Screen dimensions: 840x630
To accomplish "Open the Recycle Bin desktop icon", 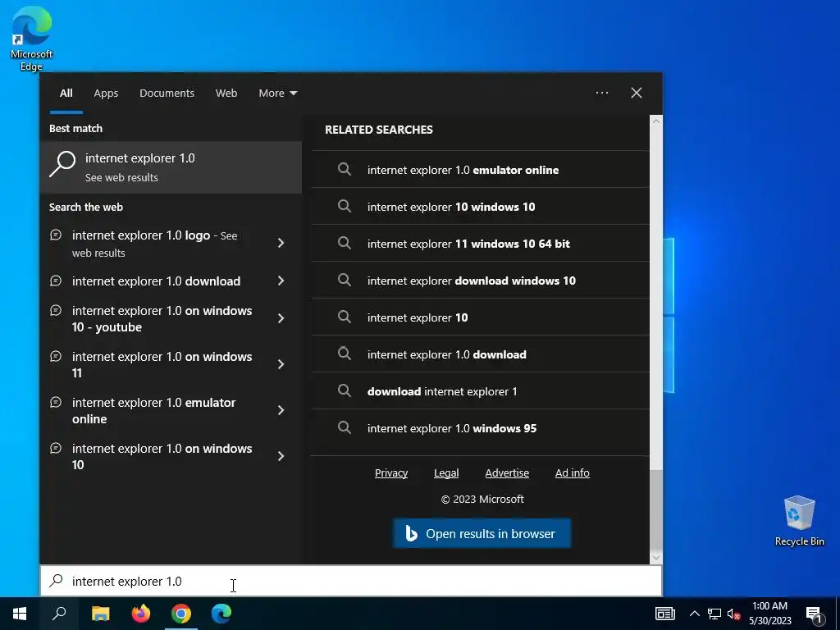I will (799, 521).
